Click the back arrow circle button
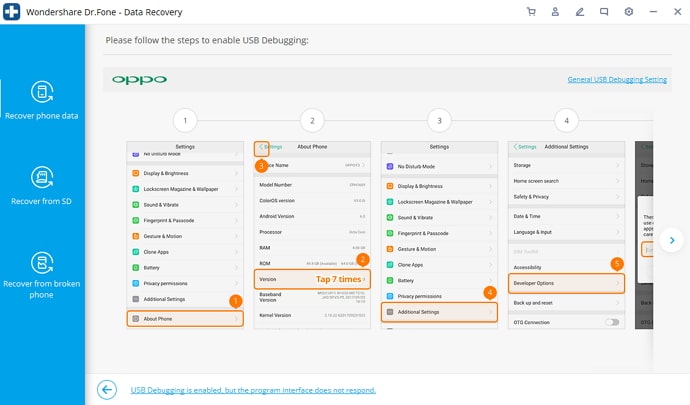The width and height of the screenshot is (690, 405). click(x=107, y=390)
